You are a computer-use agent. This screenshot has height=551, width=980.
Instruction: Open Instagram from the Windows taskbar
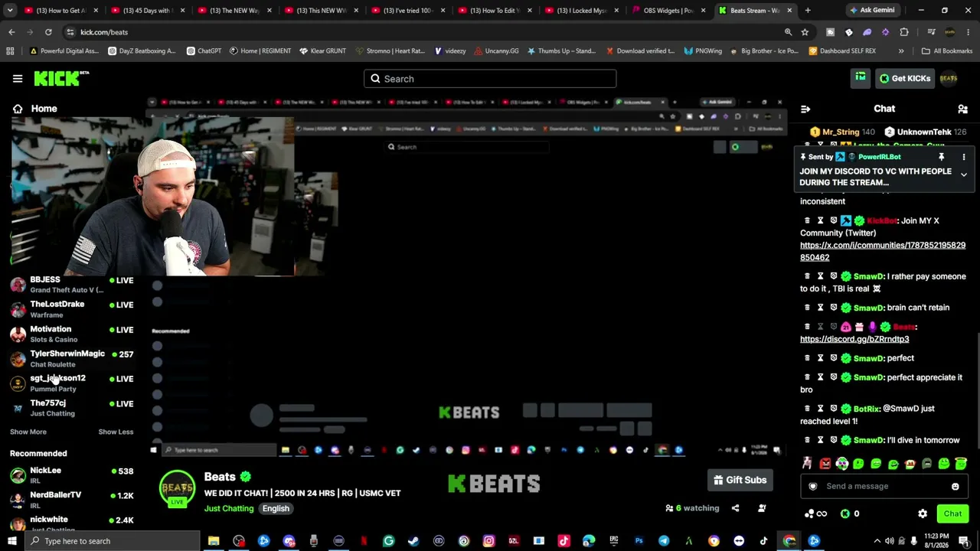point(488,541)
